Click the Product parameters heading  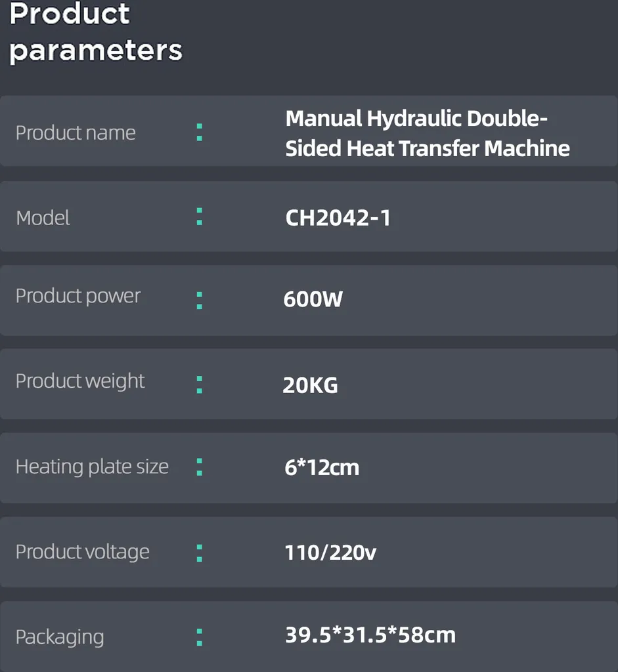click(96, 33)
